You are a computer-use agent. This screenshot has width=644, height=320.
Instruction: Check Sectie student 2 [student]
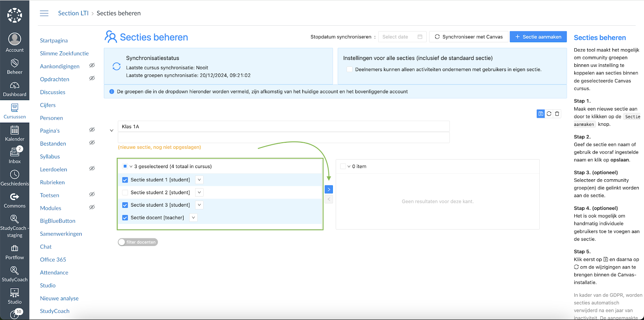125,193
